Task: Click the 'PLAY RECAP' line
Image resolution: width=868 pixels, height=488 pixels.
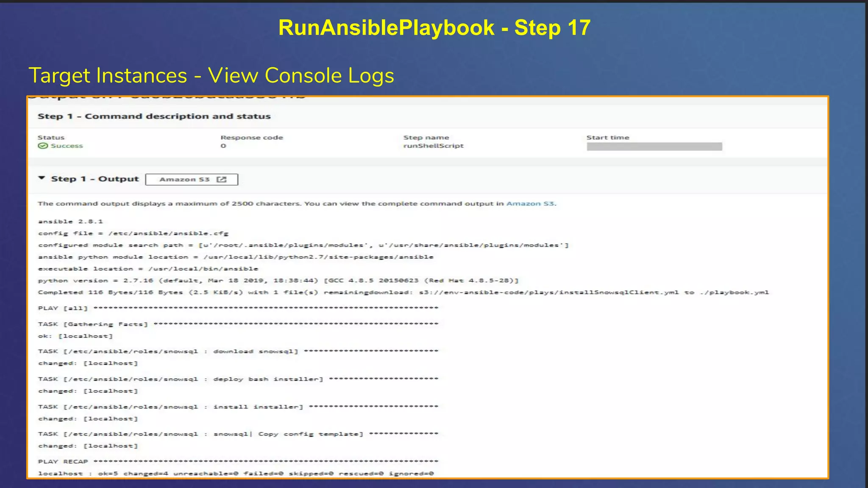Action: coord(238,462)
